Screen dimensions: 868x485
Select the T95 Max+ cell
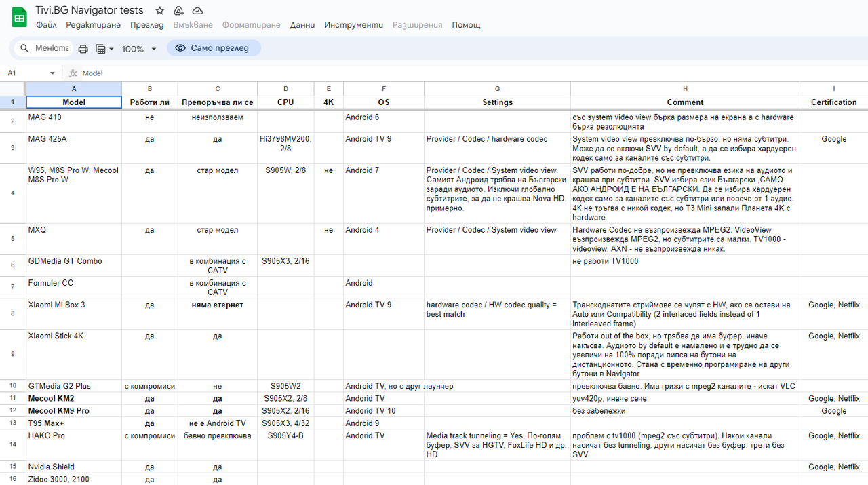pyautogui.click(x=74, y=423)
